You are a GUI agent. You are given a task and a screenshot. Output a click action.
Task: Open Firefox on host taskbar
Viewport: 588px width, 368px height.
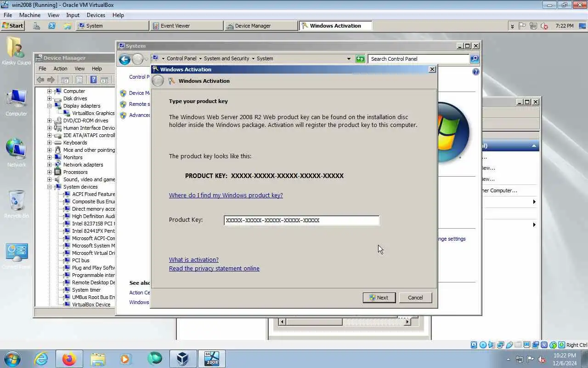pos(69,359)
